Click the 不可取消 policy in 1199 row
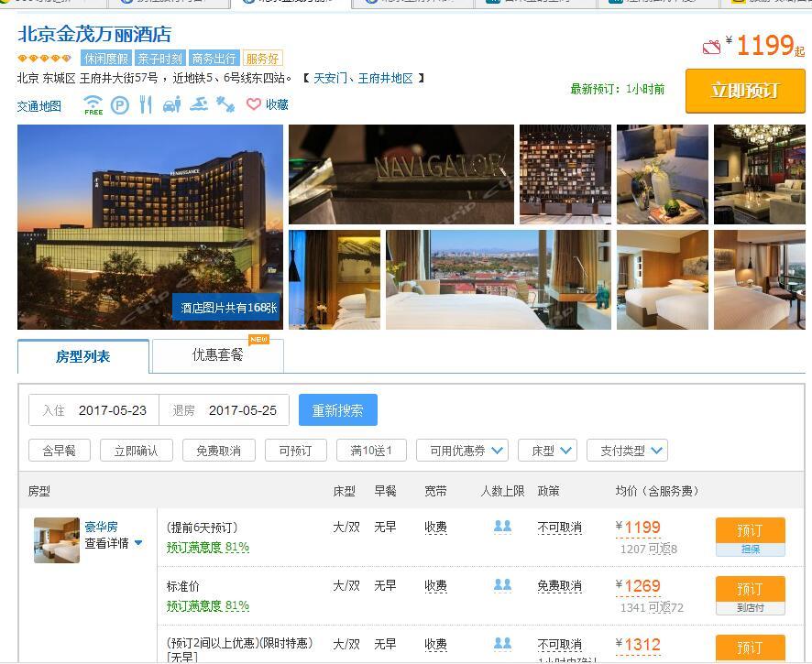Screen dimensions: 812x664 pyautogui.click(x=560, y=528)
